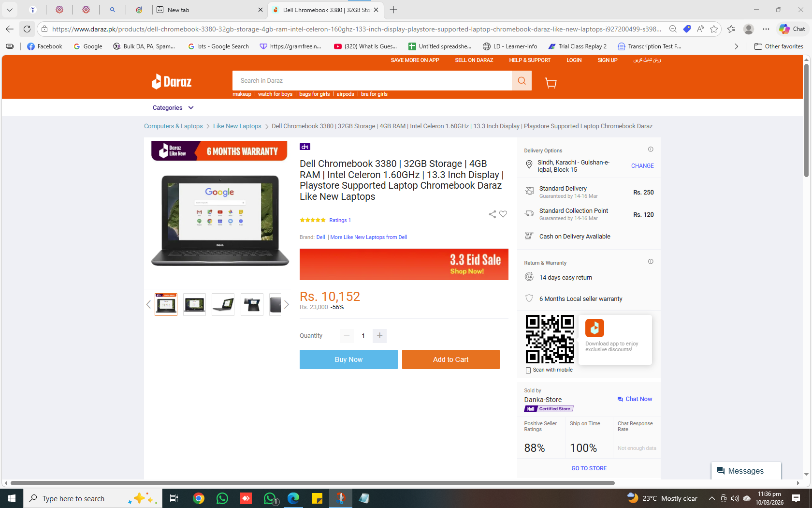Show more bookmarks chevron

[736, 46]
